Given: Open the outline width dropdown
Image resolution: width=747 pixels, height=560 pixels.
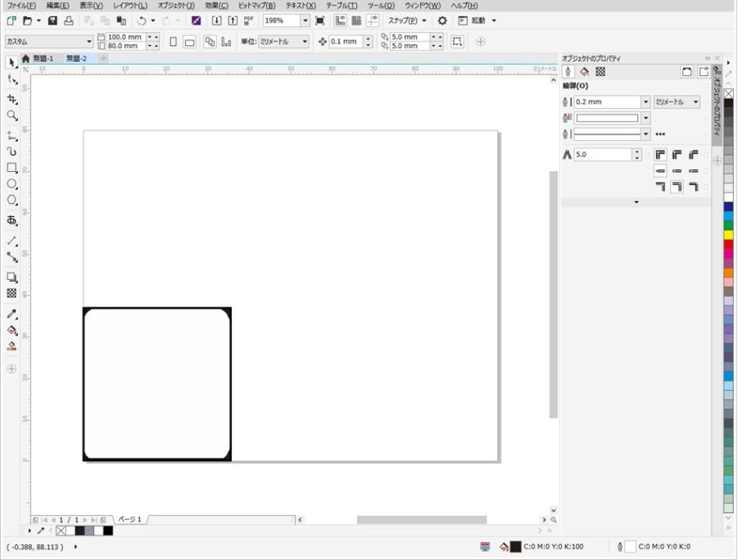Looking at the screenshot, I should [645, 102].
